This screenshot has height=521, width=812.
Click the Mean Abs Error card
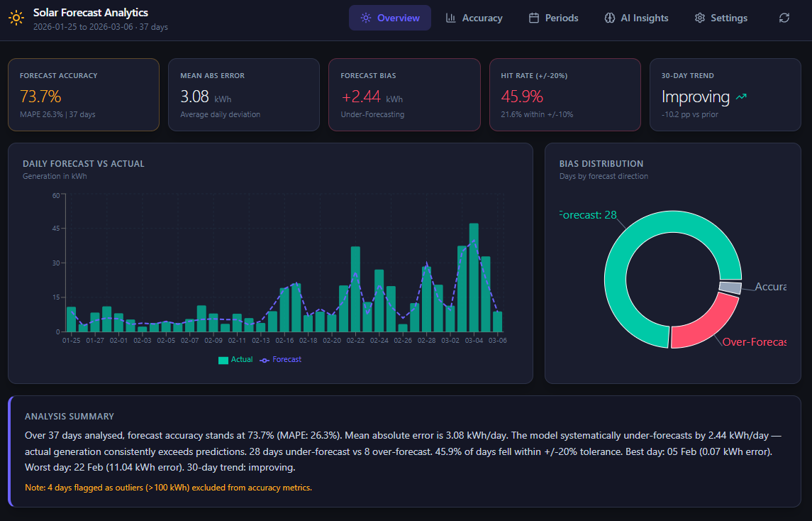pyautogui.click(x=244, y=94)
